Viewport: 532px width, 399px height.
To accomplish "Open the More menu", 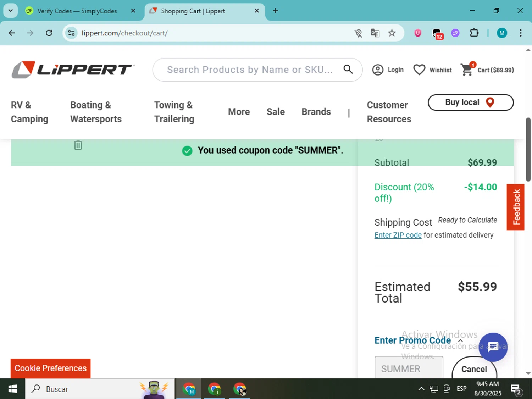I will (239, 112).
